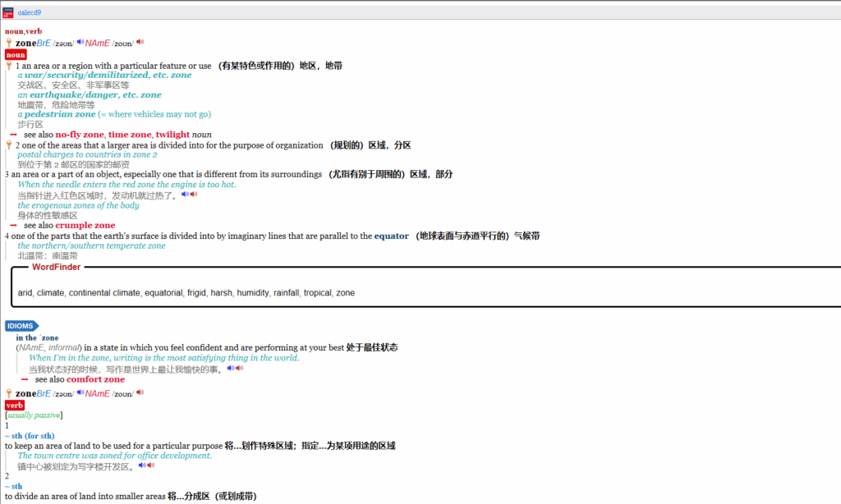Click the red noun part-of-speech label
This screenshot has height=504, width=841.
(x=16, y=54)
